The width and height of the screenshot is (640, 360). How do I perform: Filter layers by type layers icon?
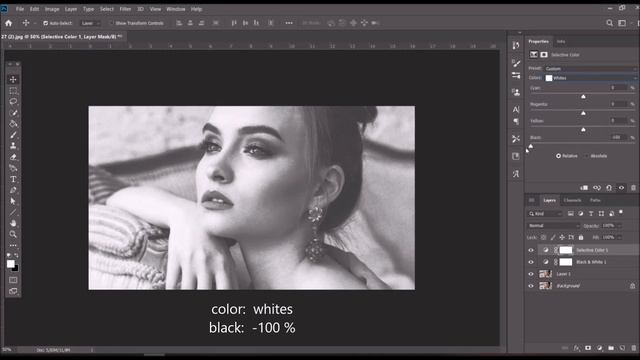click(591, 213)
